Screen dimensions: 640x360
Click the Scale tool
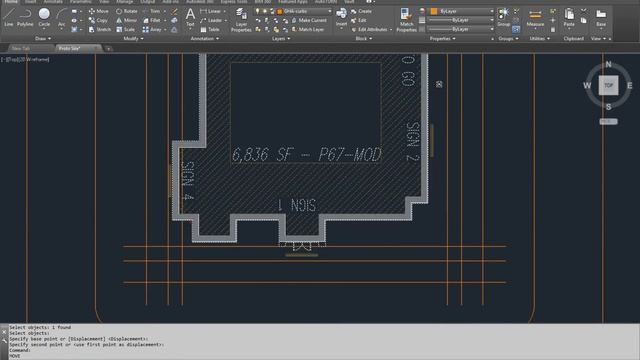pyautogui.click(x=125, y=29)
